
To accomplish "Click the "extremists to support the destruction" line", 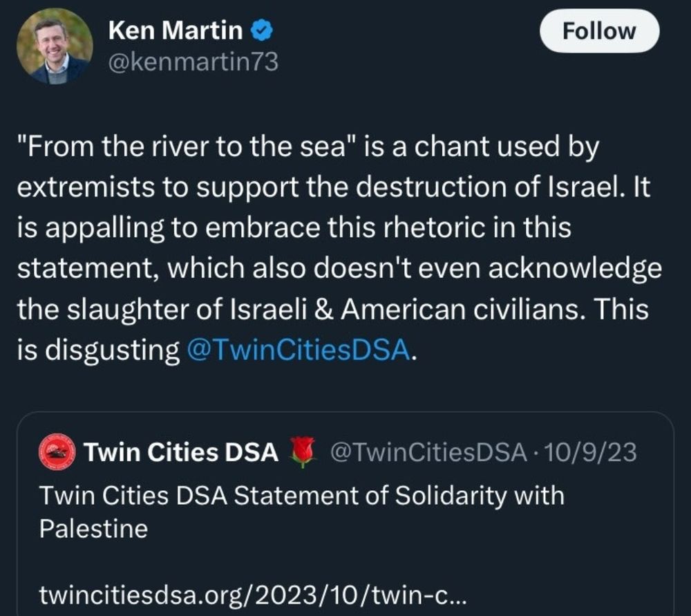I will point(334,188).
